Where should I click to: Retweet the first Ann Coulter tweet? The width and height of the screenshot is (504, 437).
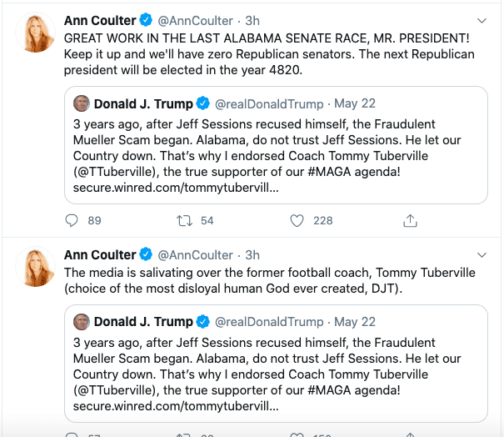tap(184, 220)
